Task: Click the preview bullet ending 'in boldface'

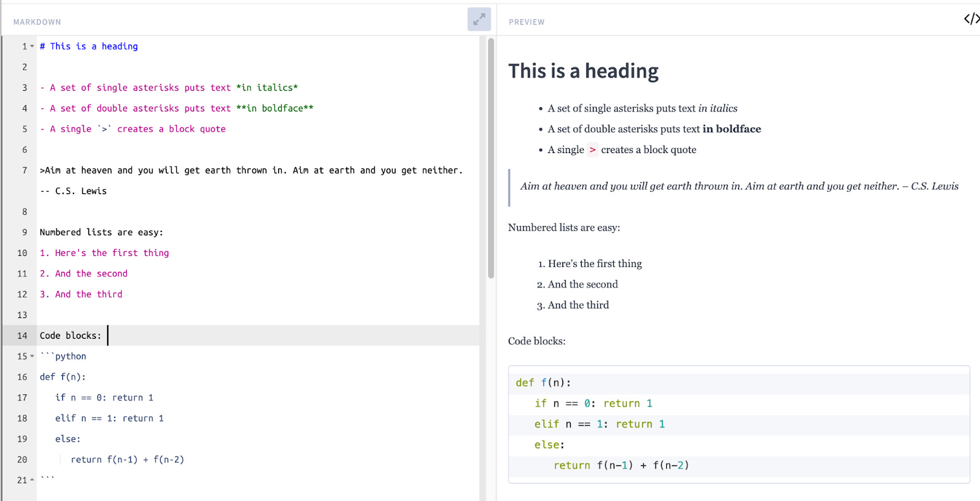Action: pyautogui.click(x=654, y=129)
